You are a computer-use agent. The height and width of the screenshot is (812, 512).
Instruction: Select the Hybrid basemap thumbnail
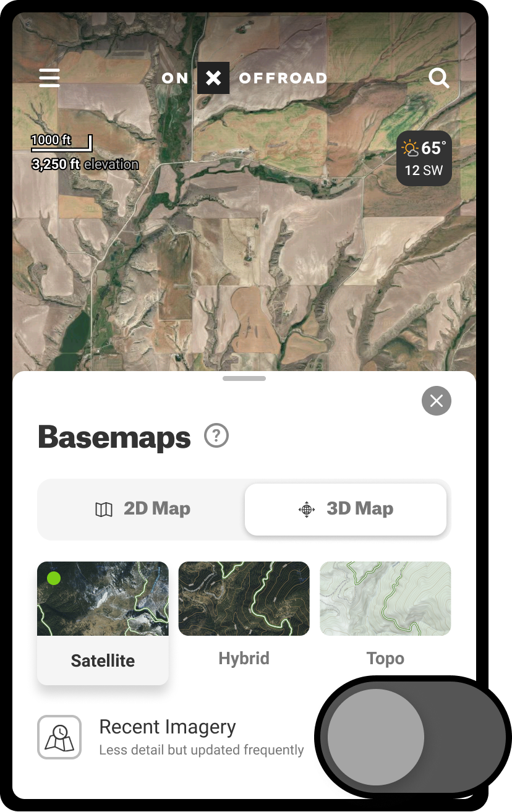coord(244,599)
